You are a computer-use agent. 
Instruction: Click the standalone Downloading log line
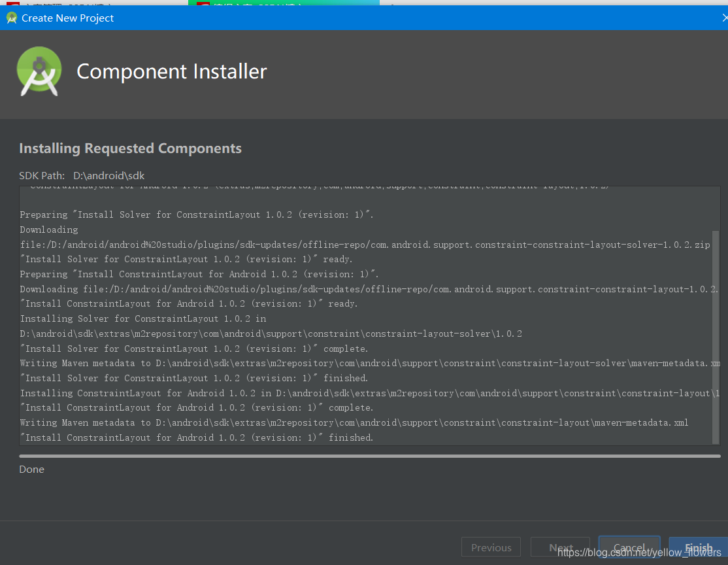click(x=49, y=230)
